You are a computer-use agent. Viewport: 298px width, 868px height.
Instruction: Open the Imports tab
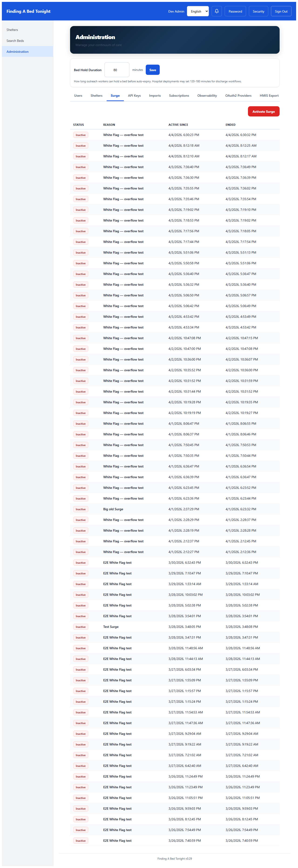point(155,96)
